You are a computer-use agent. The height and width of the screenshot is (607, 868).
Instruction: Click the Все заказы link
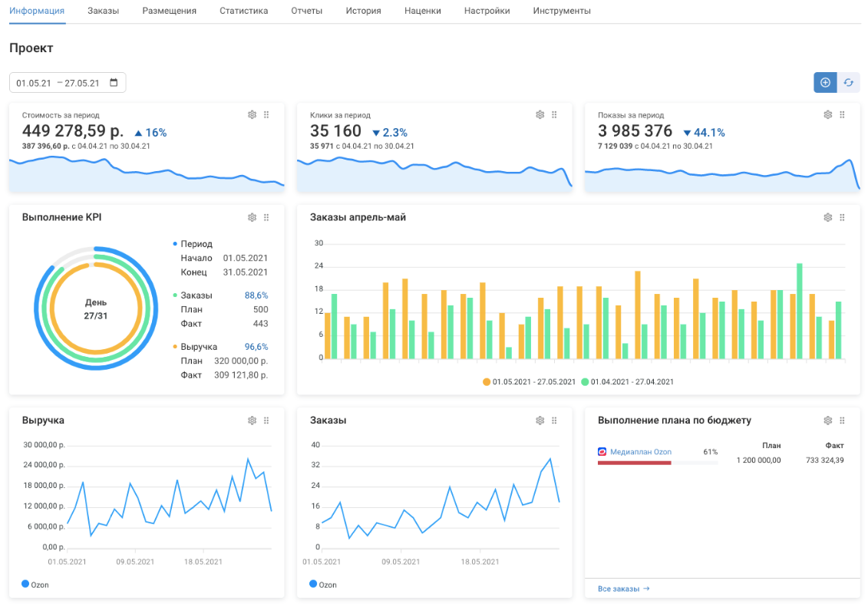coord(623,589)
